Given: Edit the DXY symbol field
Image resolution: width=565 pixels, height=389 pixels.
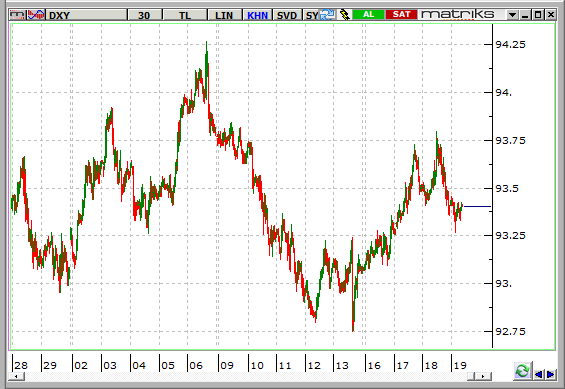Looking at the screenshot, I should tap(87, 15).
